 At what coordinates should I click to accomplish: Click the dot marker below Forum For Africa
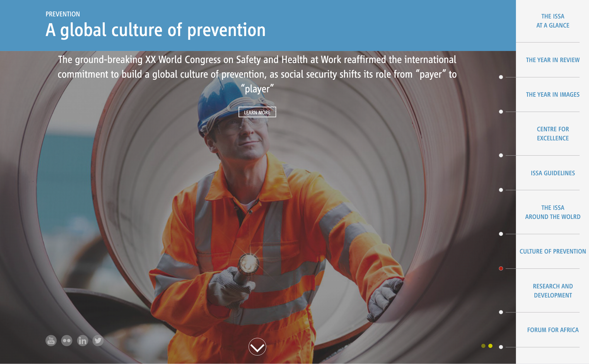pyautogui.click(x=501, y=347)
